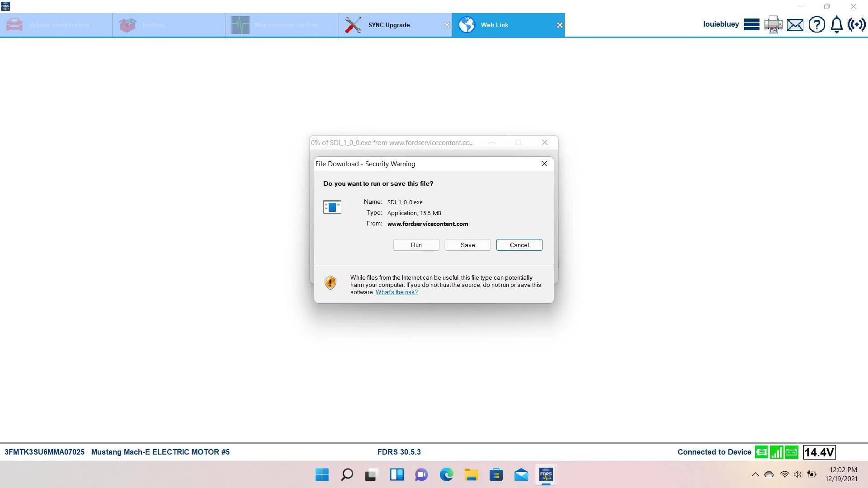The image size is (868, 488).
Task: Open the Vehicle Identification tab
Action: [x=57, y=25]
